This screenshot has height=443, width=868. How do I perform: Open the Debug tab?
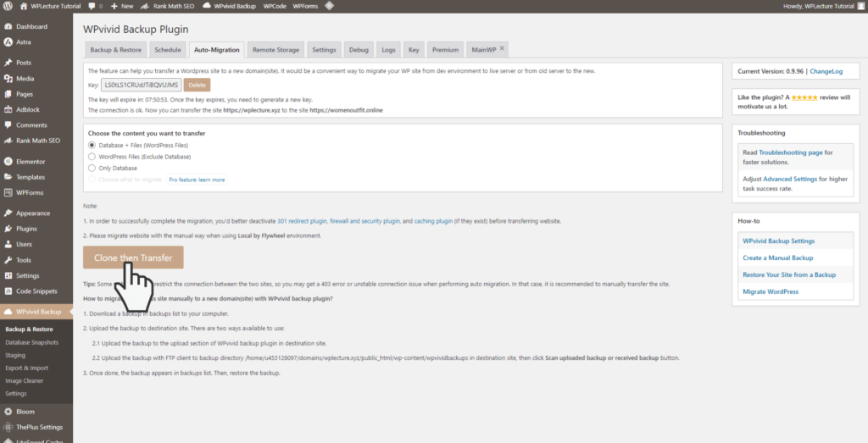tap(359, 50)
